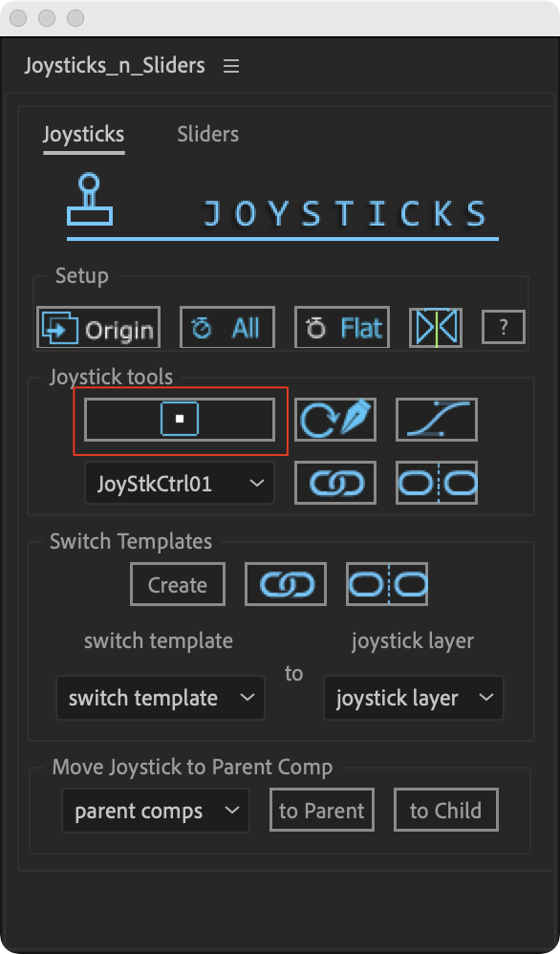Select the Joysticks tab
Viewport: 560px width, 954px height.
(x=83, y=134)
